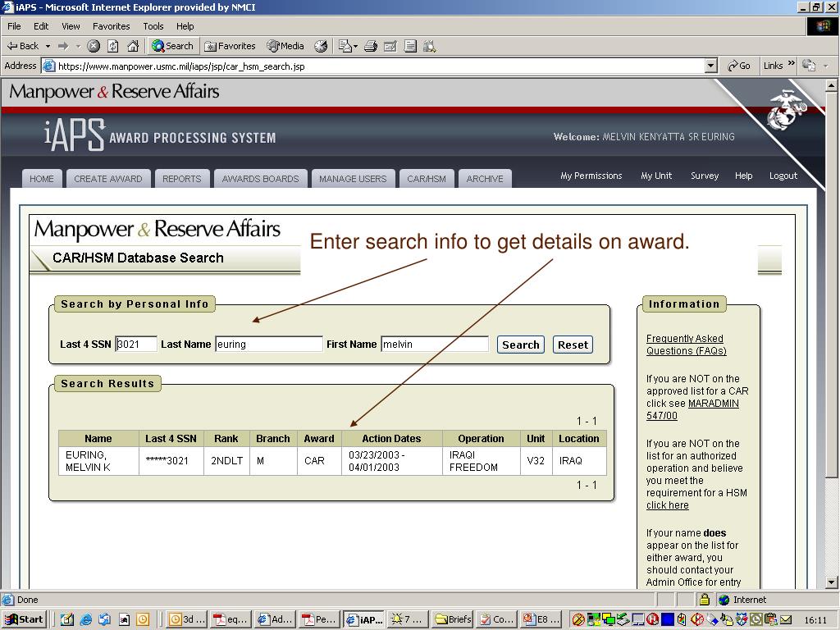
Task: Open the Frequently Asked Questions (FAQs) link
Action: tap(687, 345)
